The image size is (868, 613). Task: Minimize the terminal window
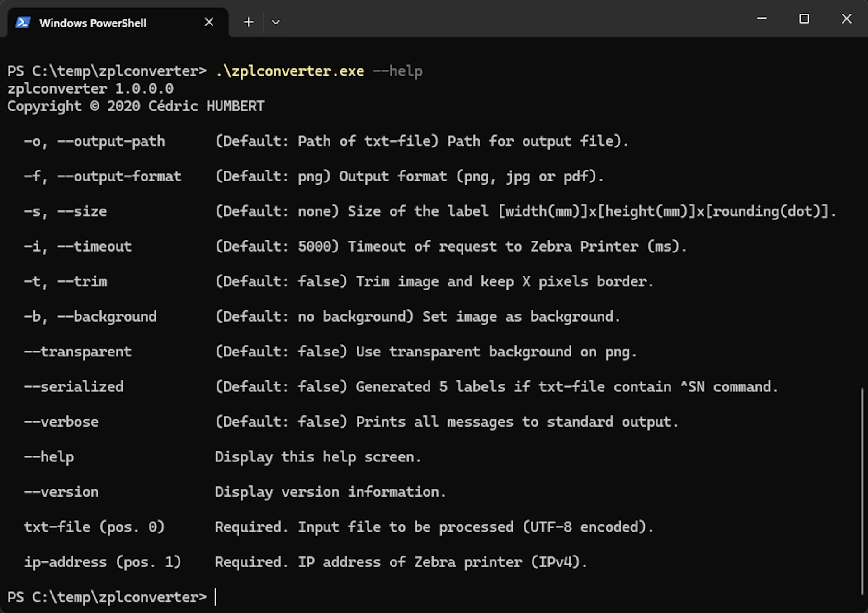762,19
